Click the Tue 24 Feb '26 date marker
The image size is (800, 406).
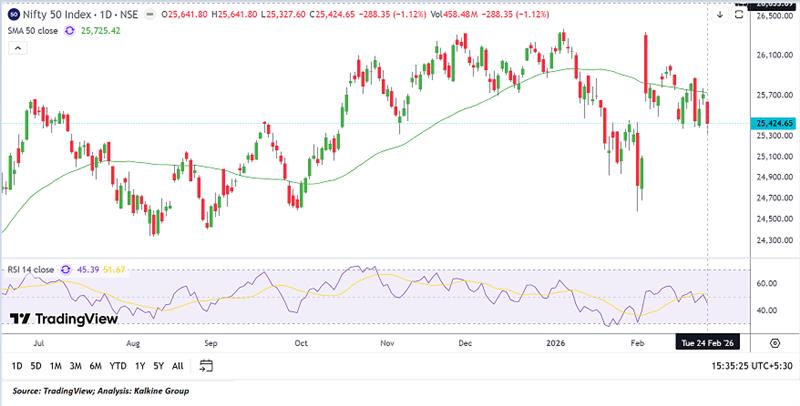[708, 341]
